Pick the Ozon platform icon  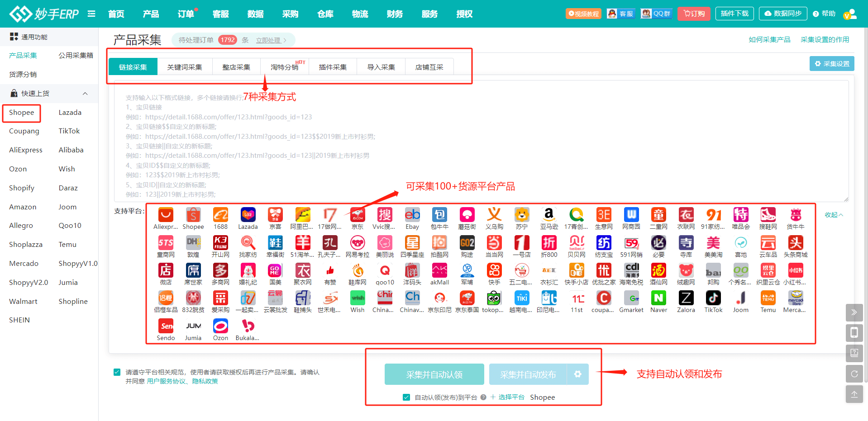click(x=220, y=326)
